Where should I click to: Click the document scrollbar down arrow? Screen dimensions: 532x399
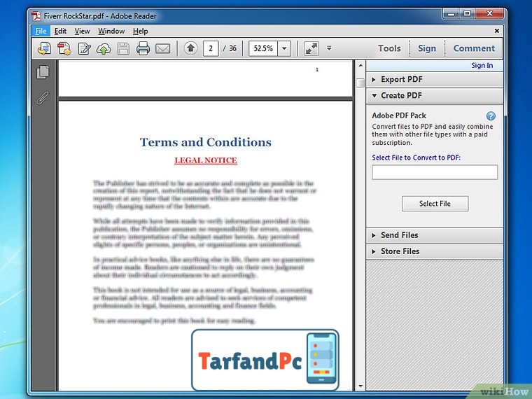tap(360, 386)
